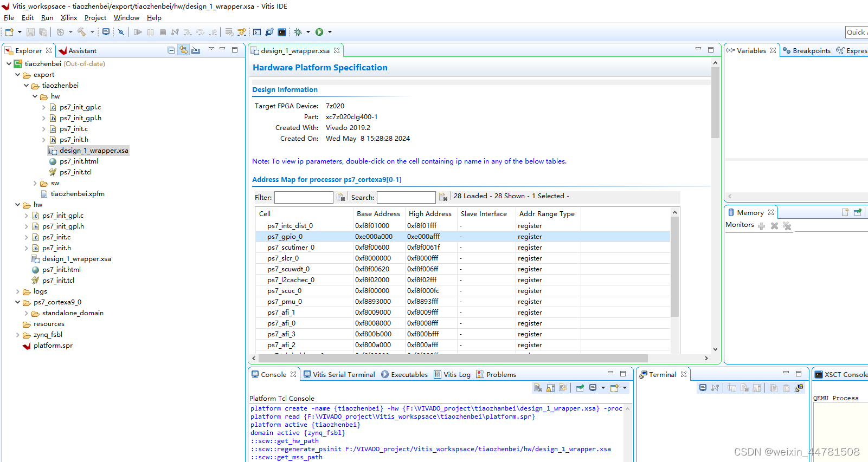Click the Terminate debug icon
Screen dimensions: 868x462
point(163,32)
